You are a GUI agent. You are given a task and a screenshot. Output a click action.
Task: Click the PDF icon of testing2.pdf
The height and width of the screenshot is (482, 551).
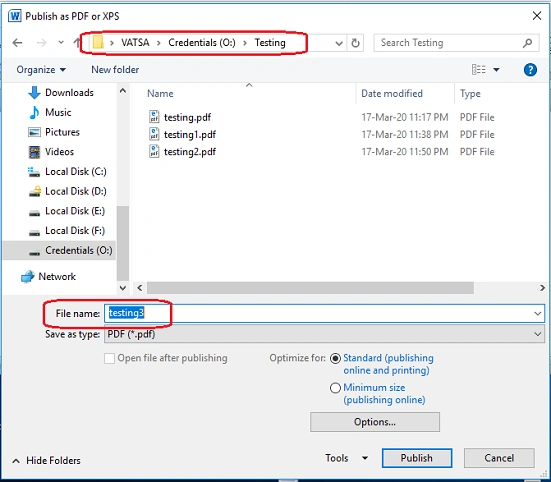coord(154,151)
